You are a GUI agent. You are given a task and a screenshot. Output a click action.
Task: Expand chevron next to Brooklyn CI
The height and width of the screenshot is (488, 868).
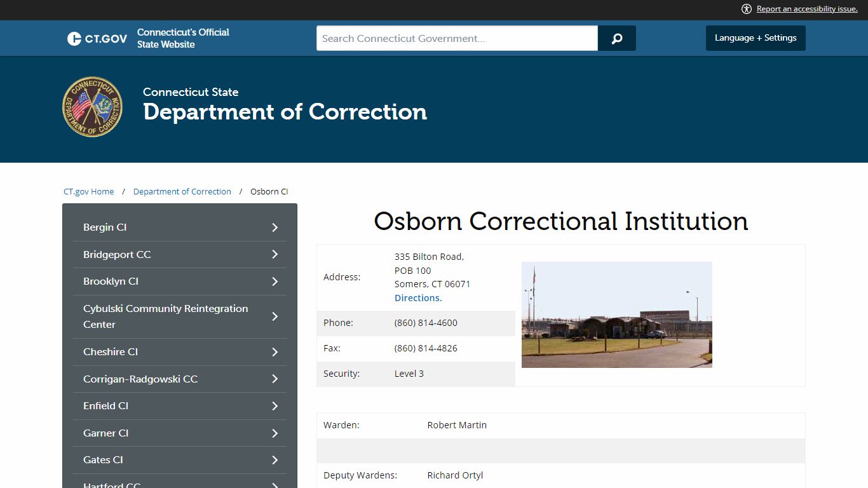click(275, 281)
